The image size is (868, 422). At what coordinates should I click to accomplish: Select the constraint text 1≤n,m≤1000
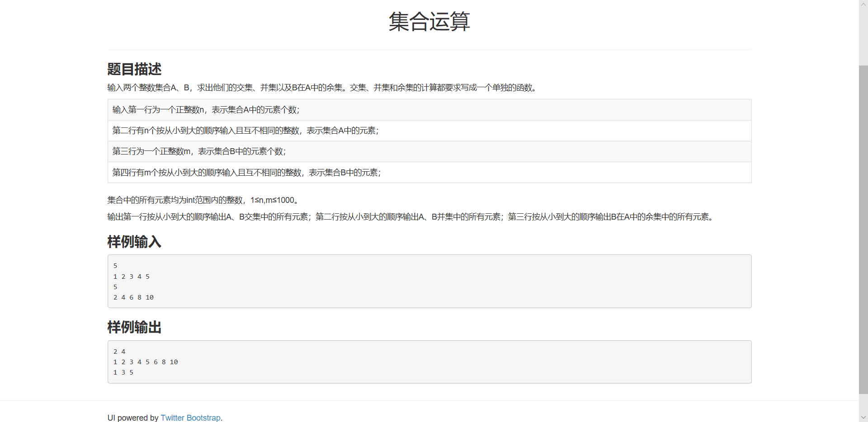coord(273,200)
